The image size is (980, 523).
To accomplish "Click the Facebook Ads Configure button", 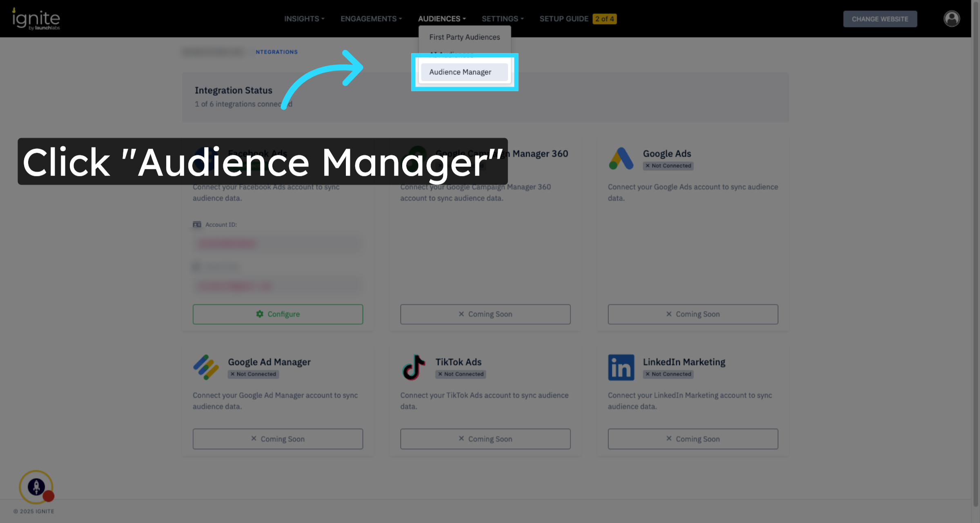I will tap(278, 314).
